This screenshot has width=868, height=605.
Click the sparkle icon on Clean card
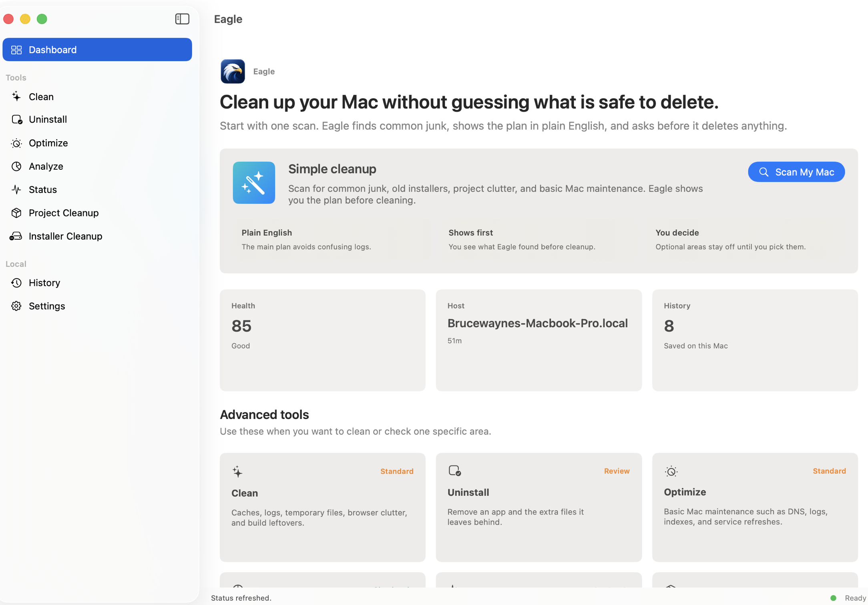[237, 471]
